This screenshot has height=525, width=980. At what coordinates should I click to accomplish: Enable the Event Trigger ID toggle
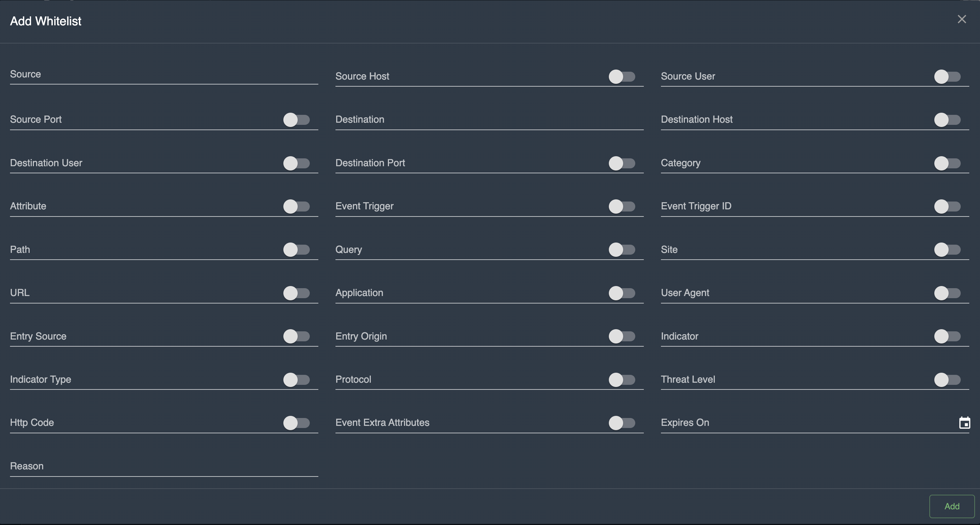pos(947,207)
